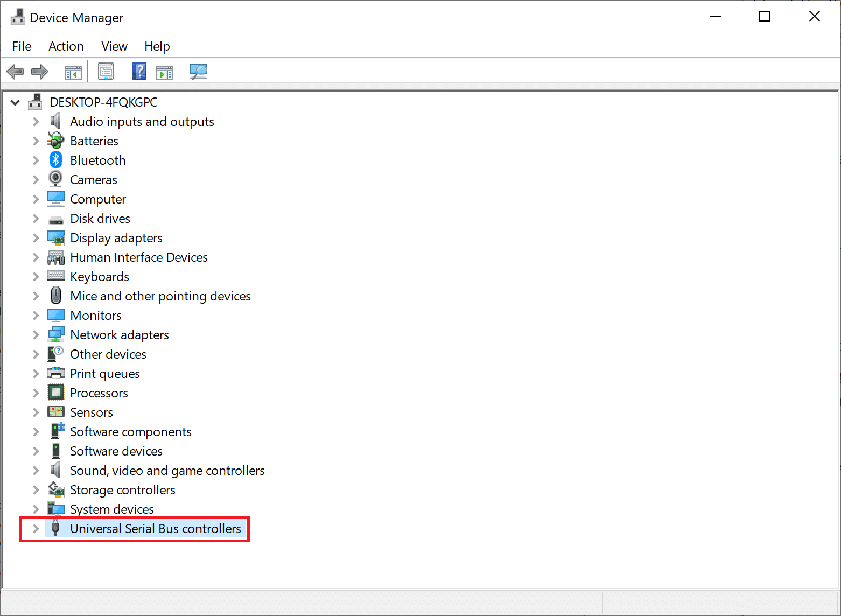Click the Show/Hide Action Pane toolbar icon
This screenshot has height=616, width=841.
coord(164,72)
